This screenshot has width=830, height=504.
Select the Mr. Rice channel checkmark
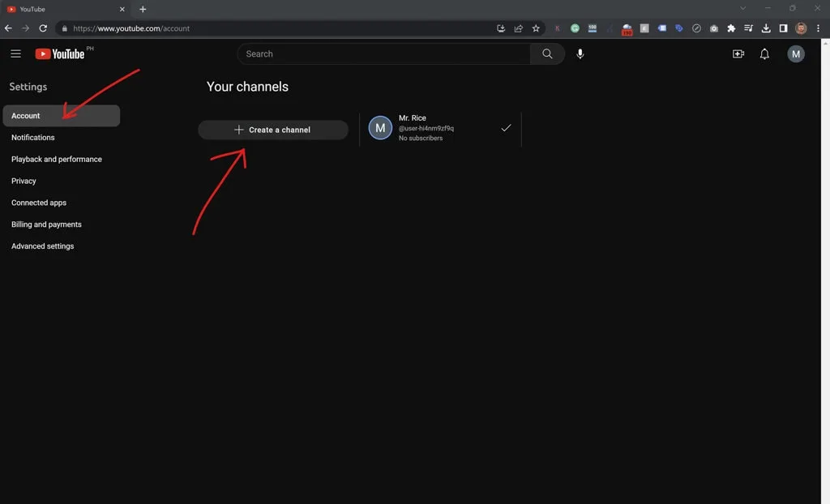click(506, 127)
